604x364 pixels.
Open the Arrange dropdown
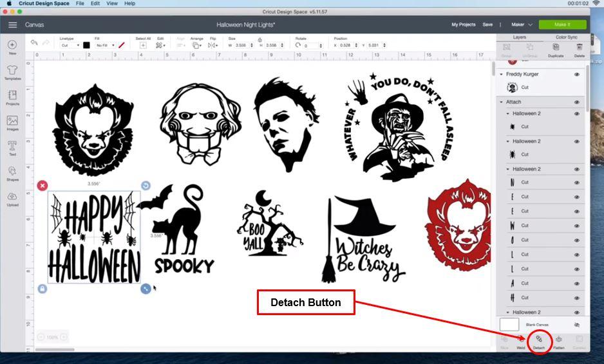pyautogui.click(x=196, y=46)
